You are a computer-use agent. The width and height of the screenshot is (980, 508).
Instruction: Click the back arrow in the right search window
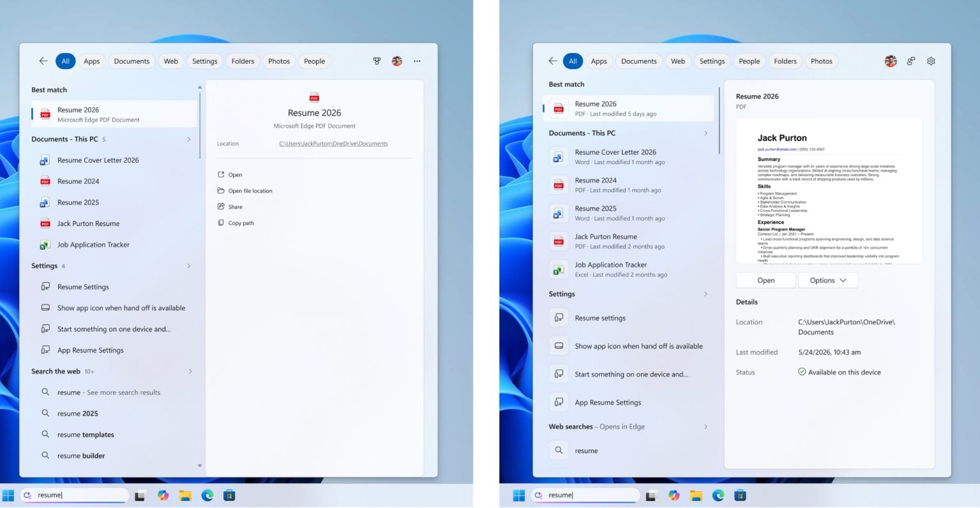[553, 61]
